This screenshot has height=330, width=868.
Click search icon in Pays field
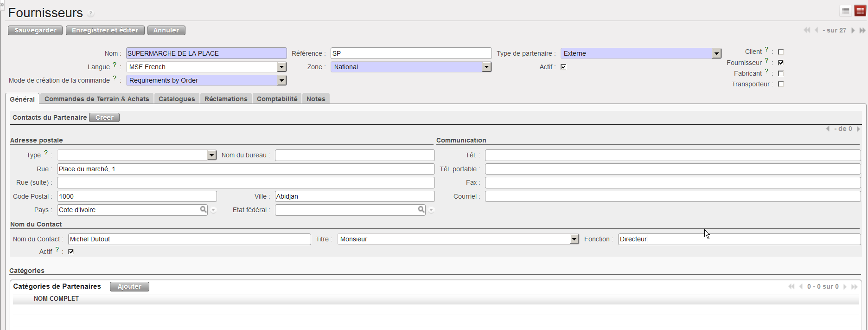click(x=203, y=210)
